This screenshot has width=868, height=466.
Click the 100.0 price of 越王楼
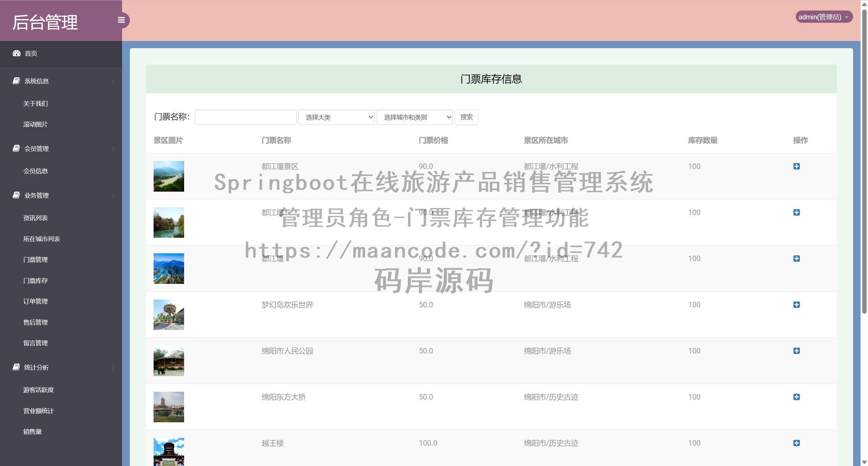pyautogui.click(x=428, y=443)
